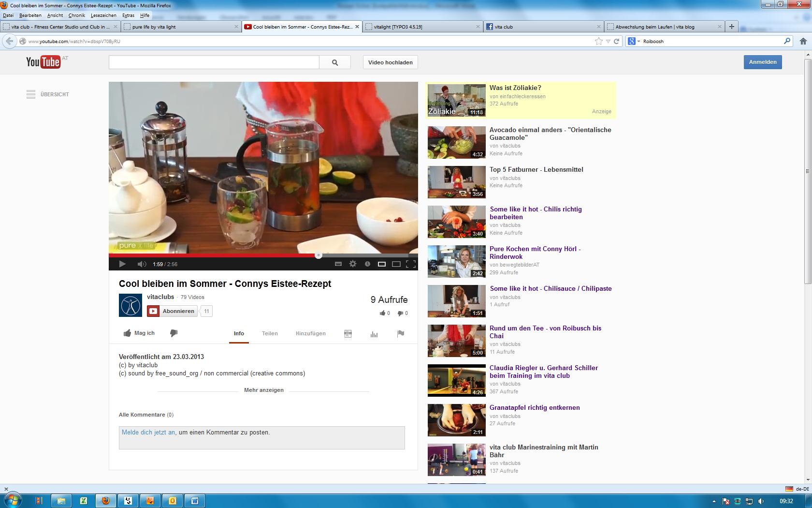This screenshot has width=812, height=508.
Task: Click the Abonnieren subscribe button
Action: [x=173, y=311]
